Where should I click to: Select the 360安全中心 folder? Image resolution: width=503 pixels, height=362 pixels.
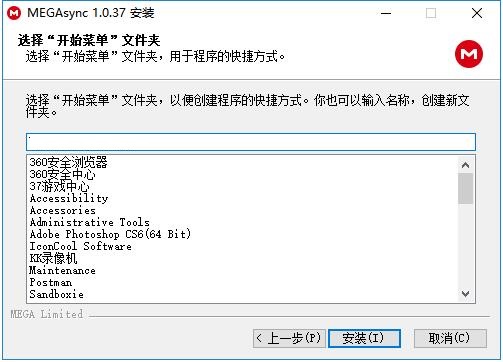(62, 174)
